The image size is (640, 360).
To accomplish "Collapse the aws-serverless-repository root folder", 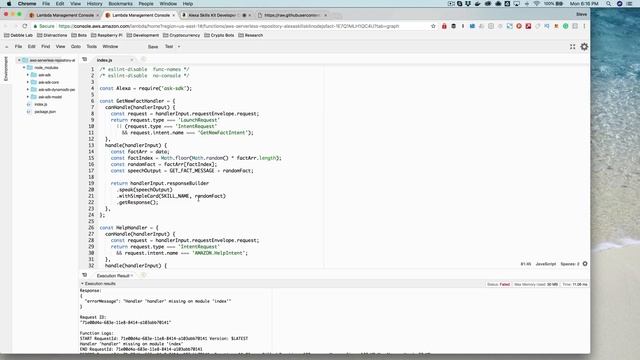I will (x=19, y=60).
